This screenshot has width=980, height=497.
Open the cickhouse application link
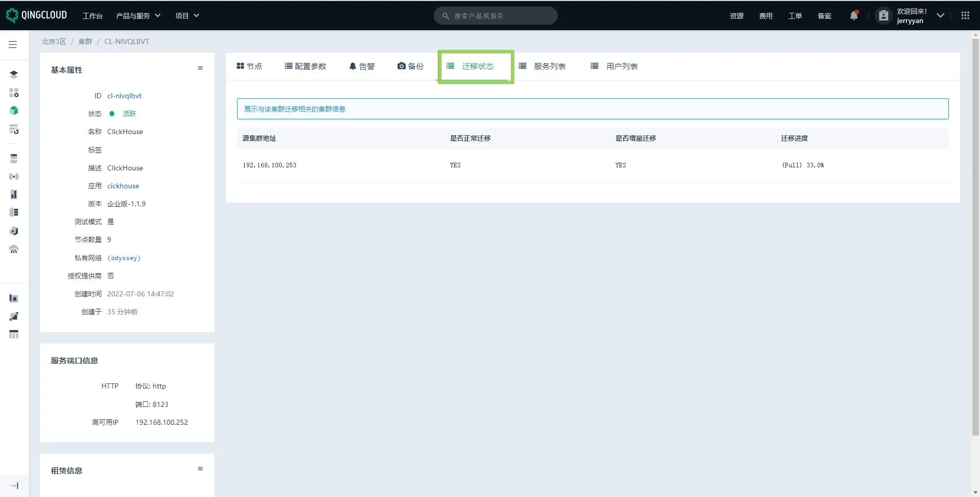pos(123,186)
